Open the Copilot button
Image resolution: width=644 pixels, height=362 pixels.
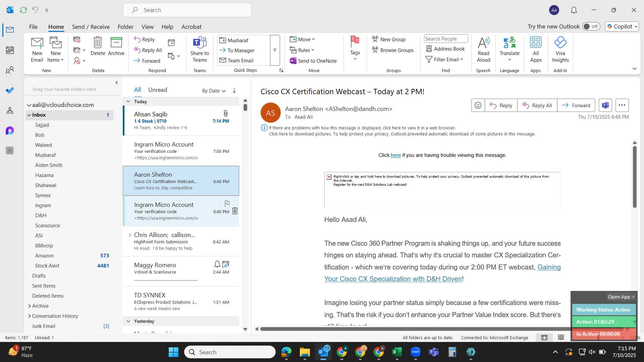tap(622, 26)
